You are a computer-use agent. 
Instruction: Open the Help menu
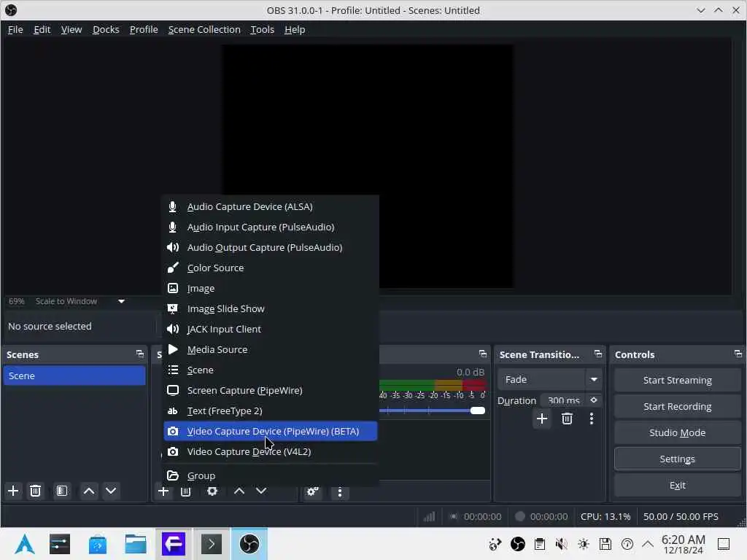pyautogui.click(x=295, y=29)
